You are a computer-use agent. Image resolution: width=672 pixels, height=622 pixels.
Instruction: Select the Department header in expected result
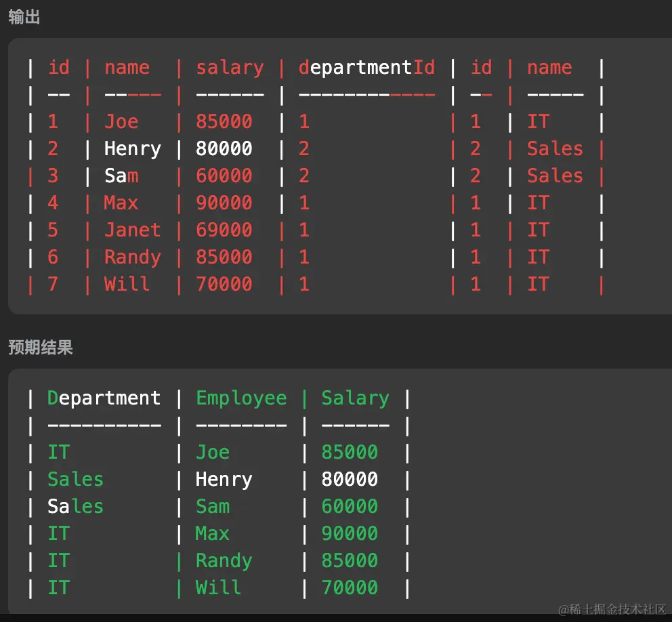104,398
